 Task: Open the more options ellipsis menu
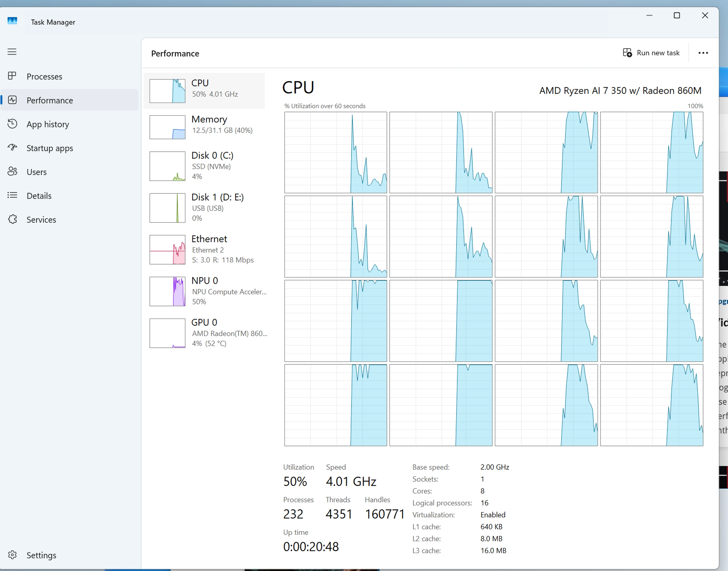click(703, 53)
